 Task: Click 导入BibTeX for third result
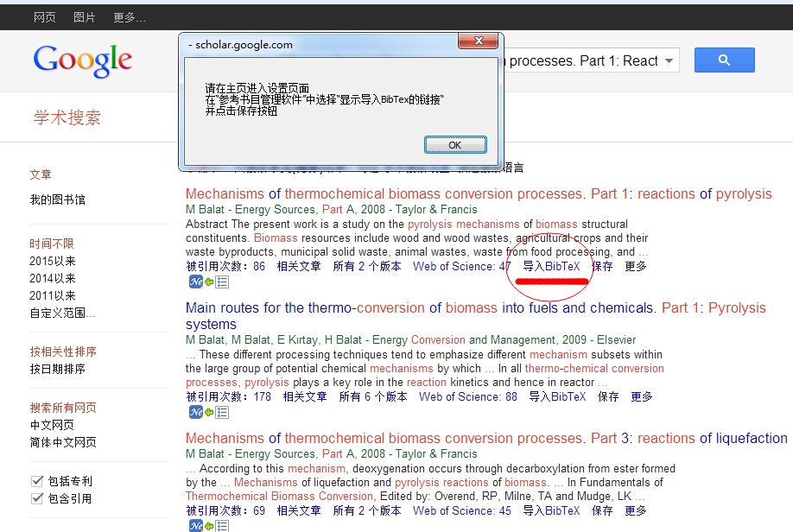coord(551,510)
